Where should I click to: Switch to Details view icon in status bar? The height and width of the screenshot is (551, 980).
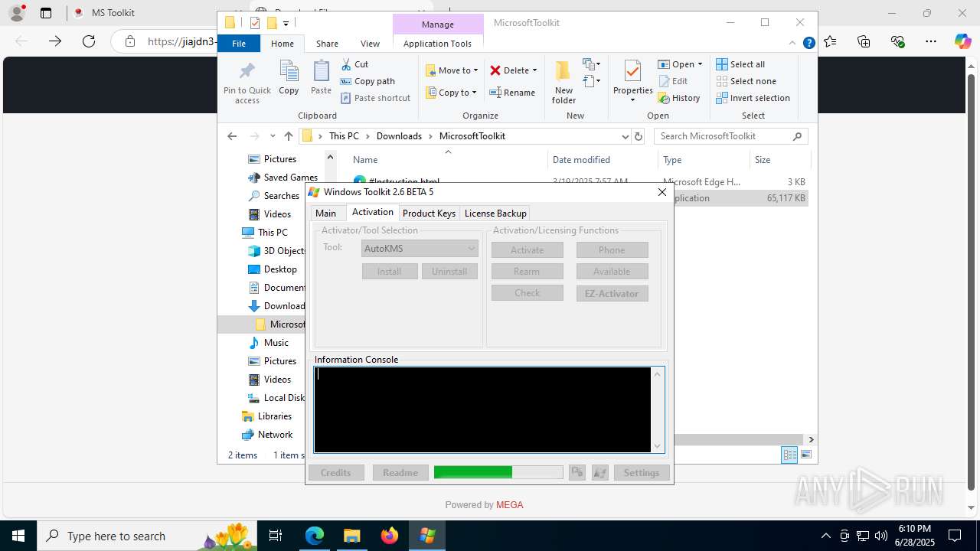[x=789, y=455]
